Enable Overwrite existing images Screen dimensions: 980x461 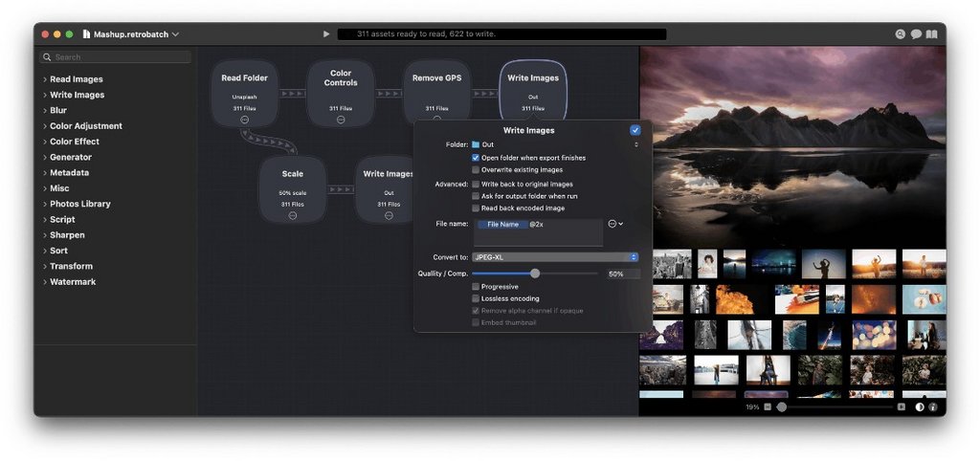(476, 170)
